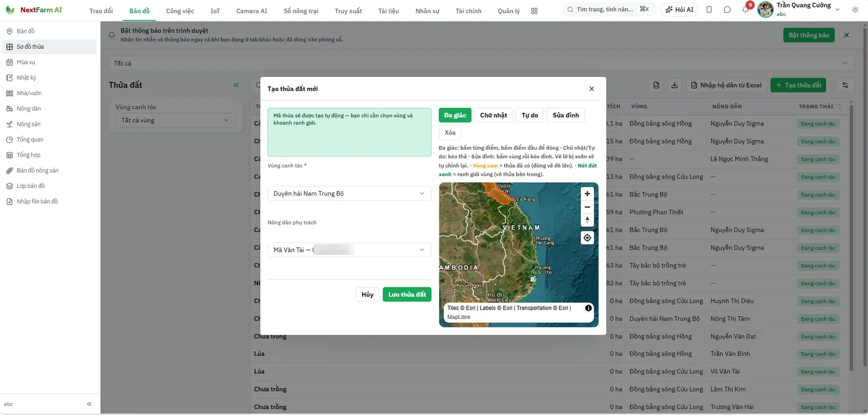The width and height of the screenshot is (868, 415).
Task: Close the Tạo thửa đất mới dialog
Action: point(591,89)
